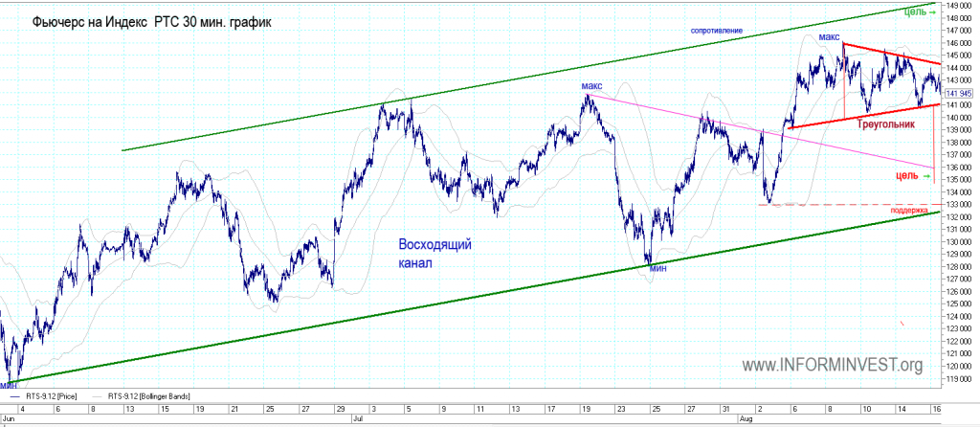Viewport: 980px width, 427px height.
Task: Click the 146 000 price axis value
Action: (x=959, y=42)
